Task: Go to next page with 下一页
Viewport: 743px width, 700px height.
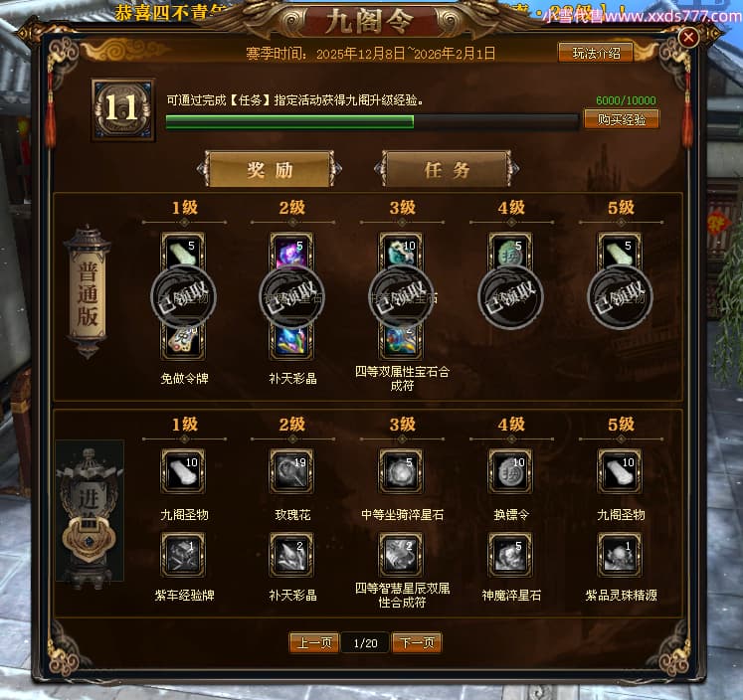Action: coord(417,642)
